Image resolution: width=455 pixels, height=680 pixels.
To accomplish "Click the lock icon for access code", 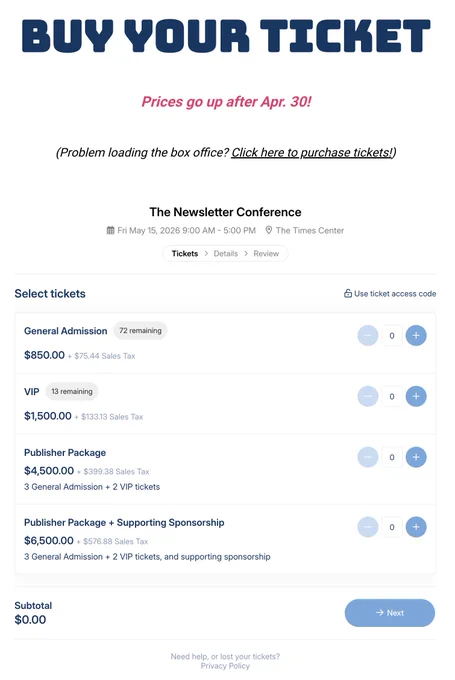I will pos(348,294).
